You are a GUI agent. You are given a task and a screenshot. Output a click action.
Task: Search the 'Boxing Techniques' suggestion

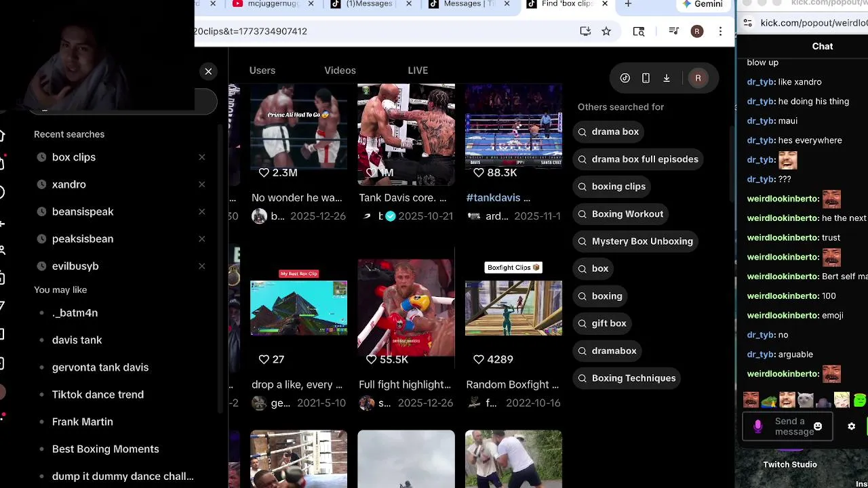click(x=627, y=378)
